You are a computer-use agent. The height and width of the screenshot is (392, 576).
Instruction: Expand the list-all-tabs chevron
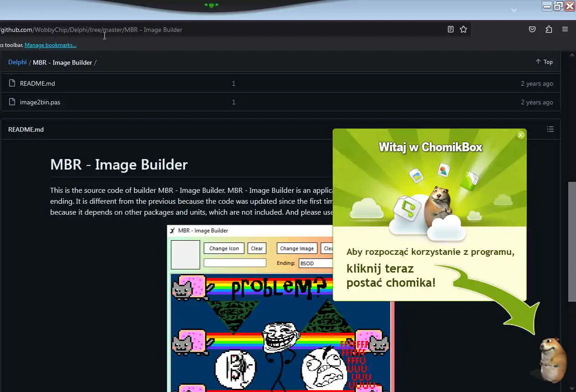[514, 10]
